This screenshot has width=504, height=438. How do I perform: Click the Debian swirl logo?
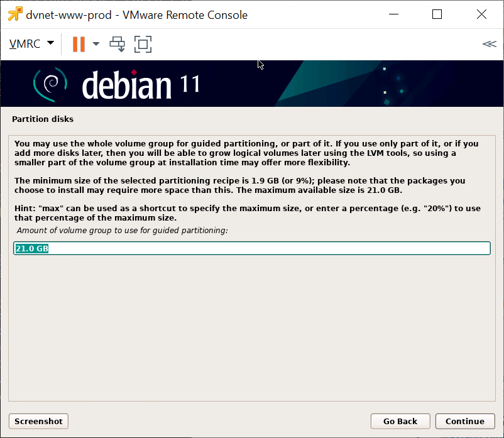pos(49,84)
